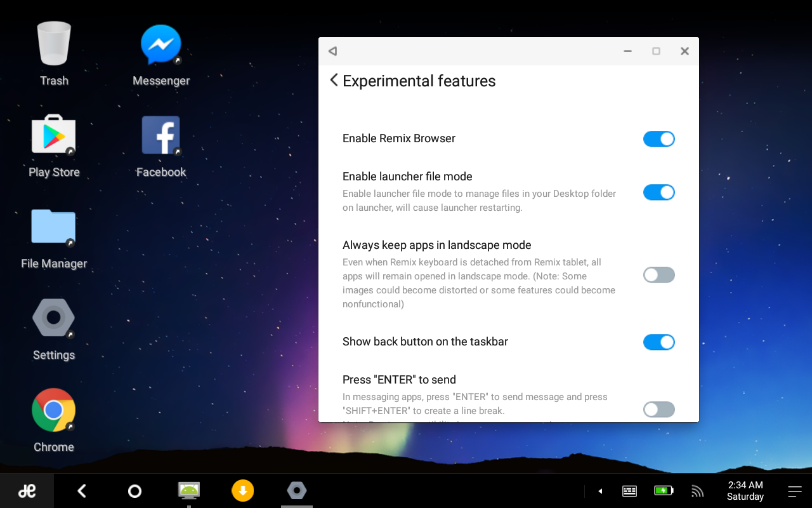The width and height of the screenshot is (812, 508).
Task: Expand the hidden system tray icons
Action: coord(600,491)
